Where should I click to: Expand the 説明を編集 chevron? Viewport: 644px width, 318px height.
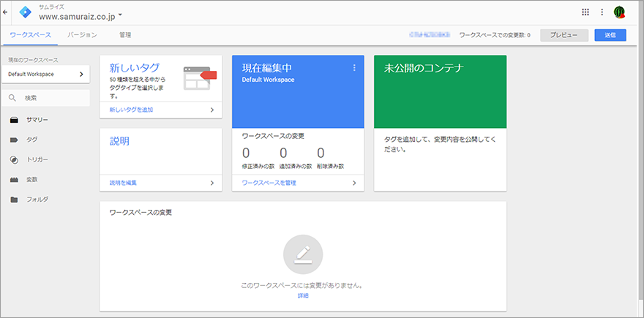point(211,183)
